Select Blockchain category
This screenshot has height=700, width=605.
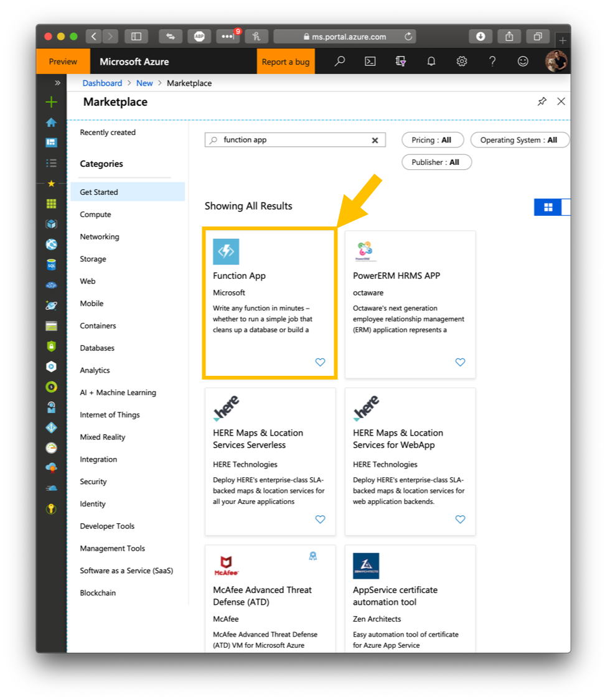98,593
